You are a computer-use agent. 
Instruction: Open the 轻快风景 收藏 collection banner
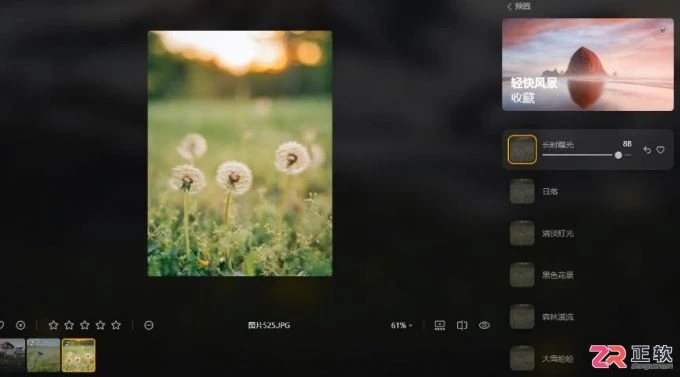coord(588,65)
